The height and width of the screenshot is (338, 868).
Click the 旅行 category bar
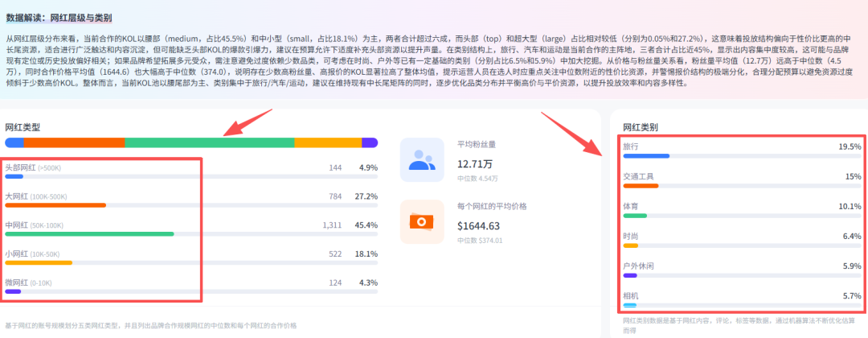pos(743,155)
